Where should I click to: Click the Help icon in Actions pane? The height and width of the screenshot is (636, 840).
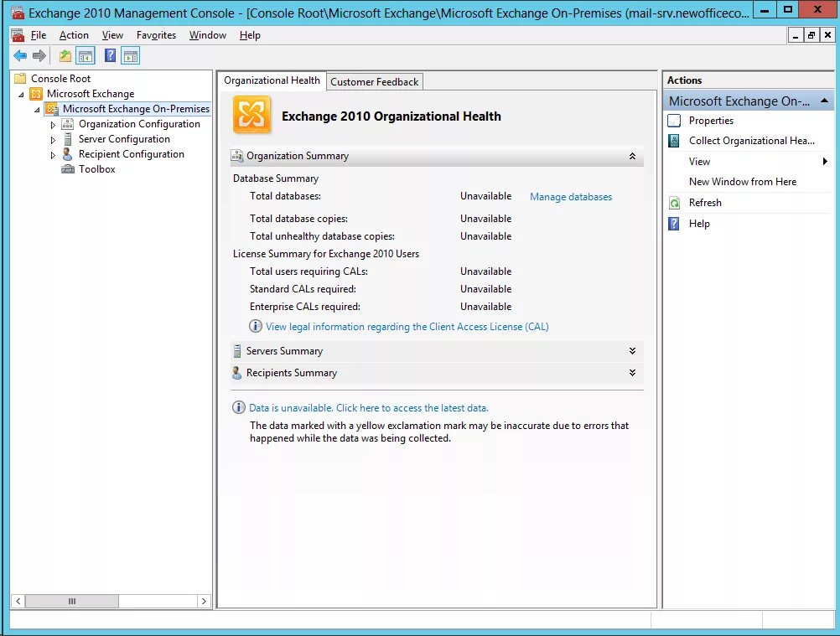pos(674,224)
